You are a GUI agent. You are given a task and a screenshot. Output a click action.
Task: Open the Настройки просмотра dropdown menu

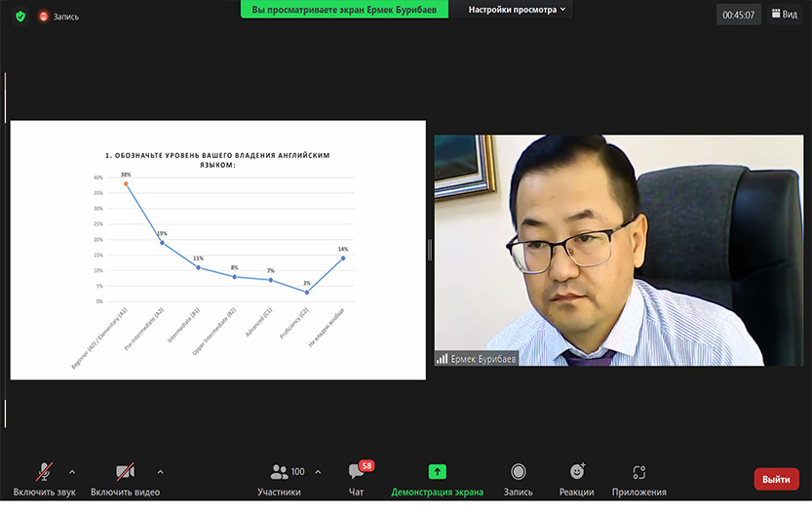pyautogui.click(x=517, y=10)
